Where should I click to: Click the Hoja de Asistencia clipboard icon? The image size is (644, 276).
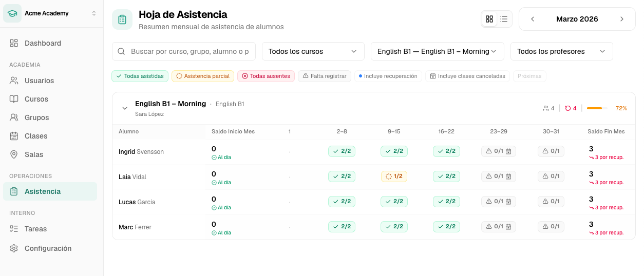pos(122,19)
